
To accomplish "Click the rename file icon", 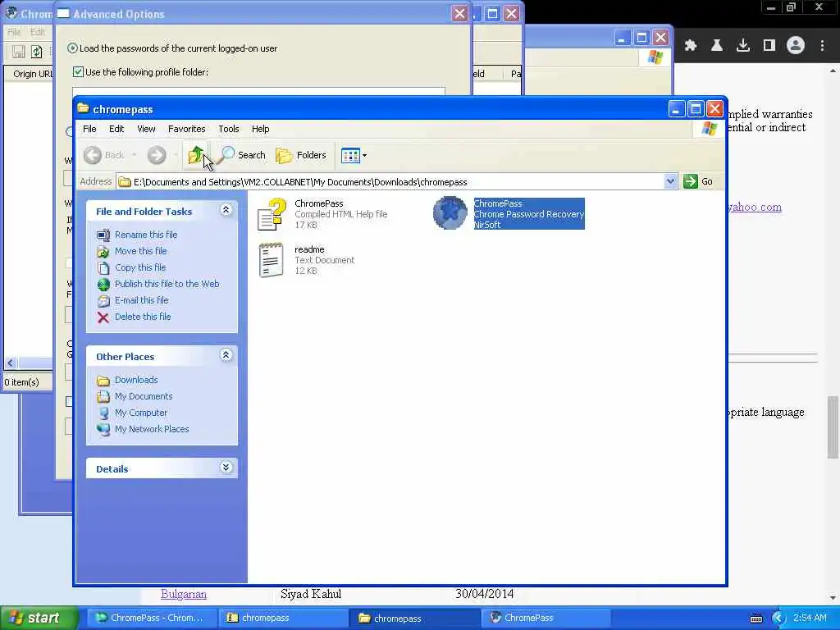I will click(103, 235).
